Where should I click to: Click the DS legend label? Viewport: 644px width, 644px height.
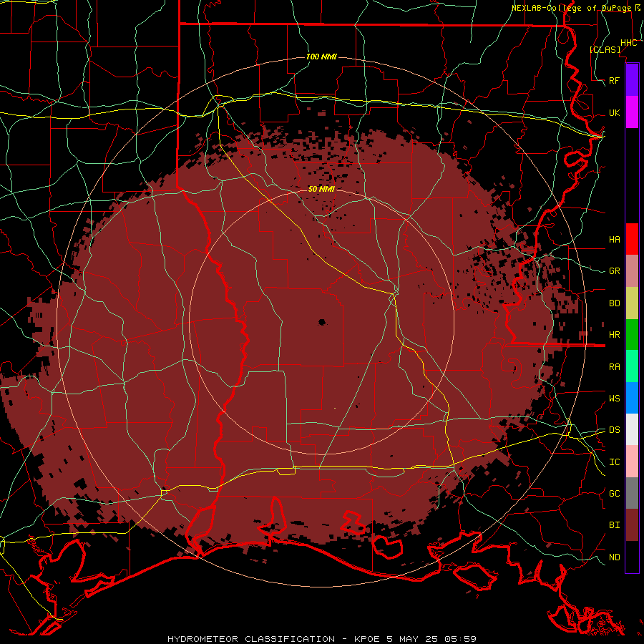click(615, 429)
